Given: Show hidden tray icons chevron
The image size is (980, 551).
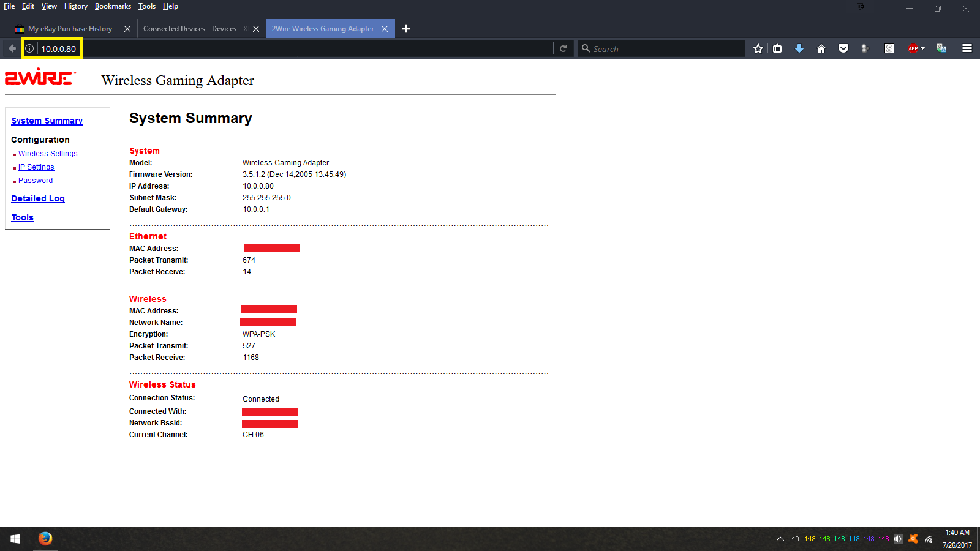Looking at the screenshot, I should click(x=780, y=539).
